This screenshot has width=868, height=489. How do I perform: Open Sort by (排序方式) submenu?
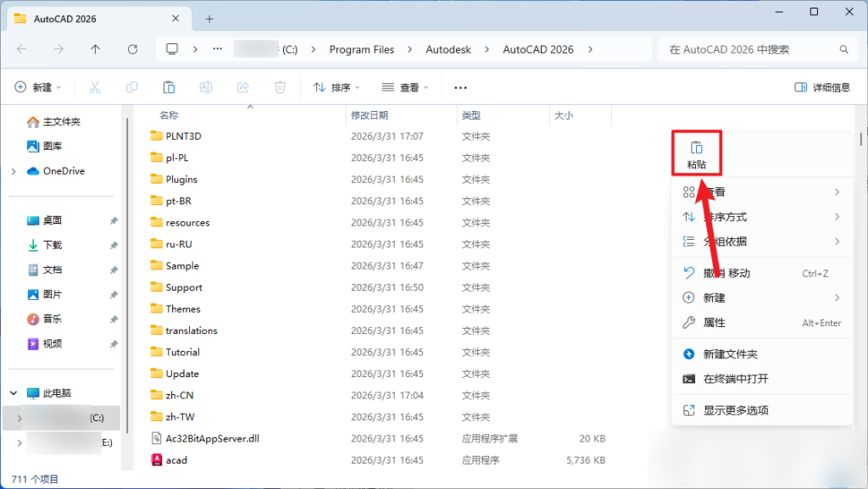(x=762, y=217)
